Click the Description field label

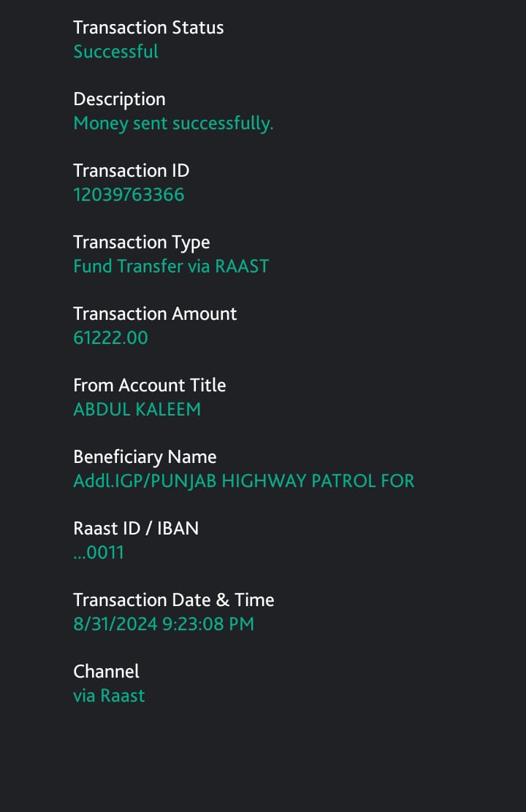pos(119,99)
